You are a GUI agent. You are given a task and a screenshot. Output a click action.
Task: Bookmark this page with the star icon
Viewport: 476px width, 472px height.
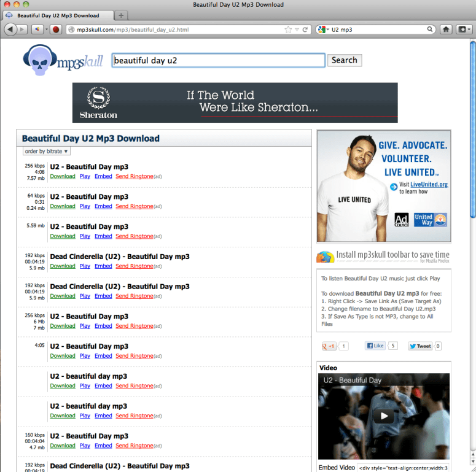pyautogui.click(x=288, y=29)
